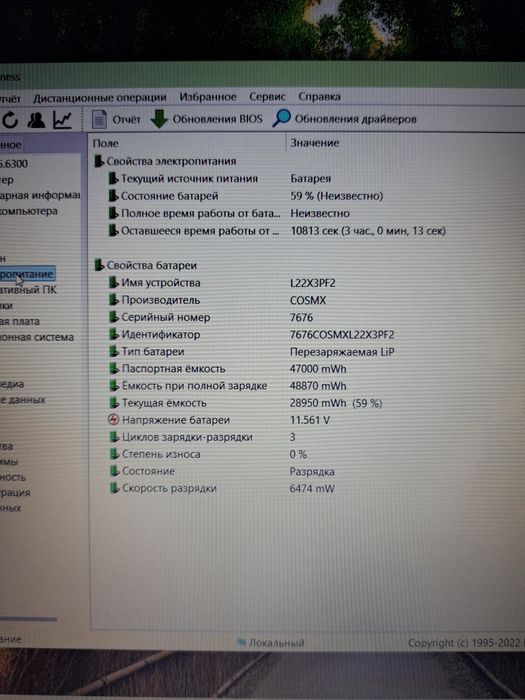Select the Текущая ёмкость row
Screen dimensions: 525x700
point(245,403)
